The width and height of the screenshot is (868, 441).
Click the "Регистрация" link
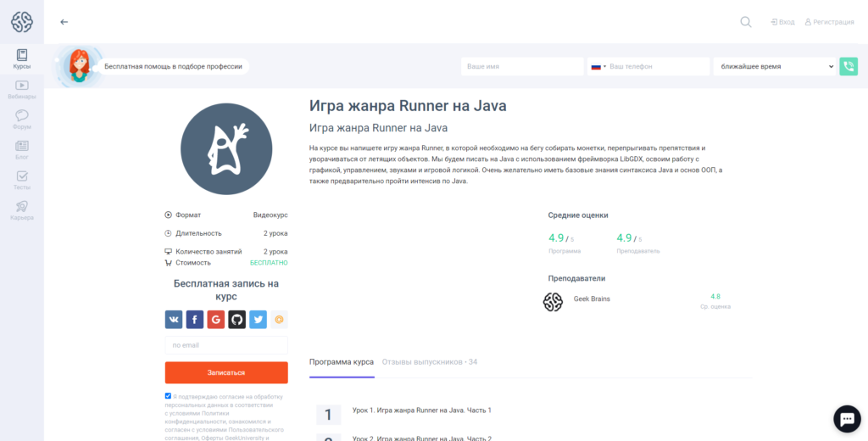[x=829, y=22]
